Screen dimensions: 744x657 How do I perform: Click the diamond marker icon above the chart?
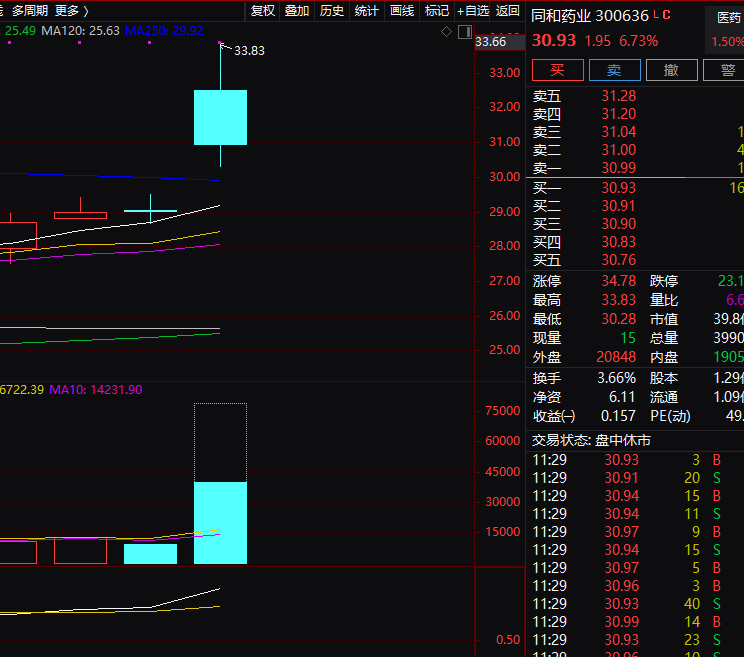pos(446,32)
